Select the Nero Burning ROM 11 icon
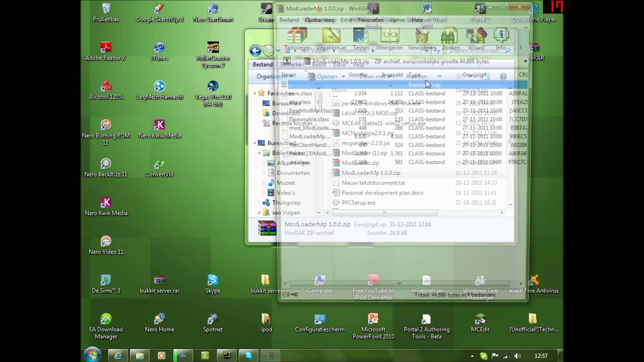 tap(106, 132)
